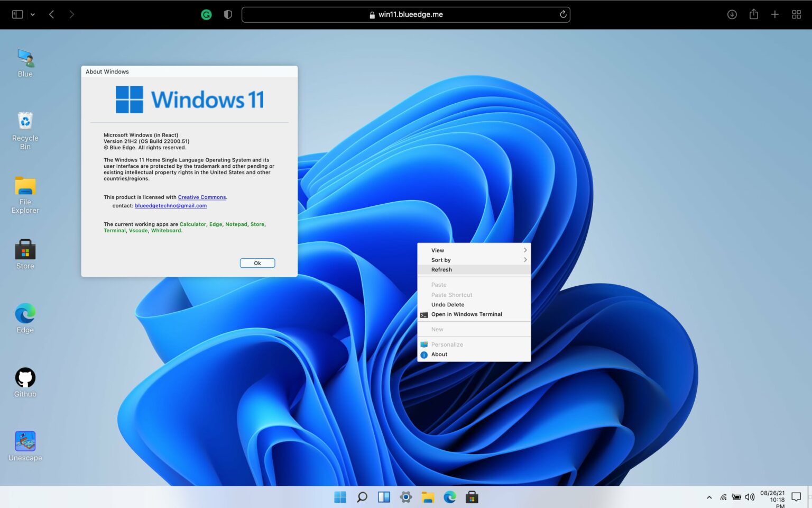Launch File Explorer from the taskbar
Viewport: 812px width, 508px height.
click(x=428, y=497)
